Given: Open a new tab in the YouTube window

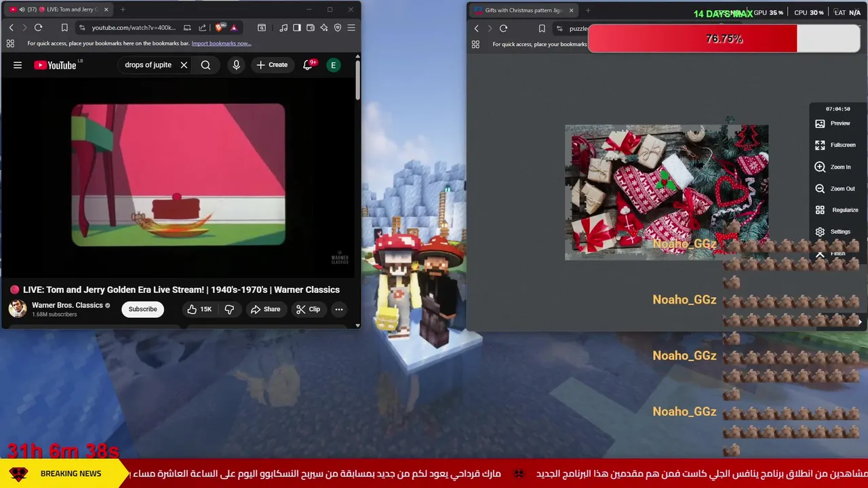Looking at the screenshot, I should tap(123, 9).
